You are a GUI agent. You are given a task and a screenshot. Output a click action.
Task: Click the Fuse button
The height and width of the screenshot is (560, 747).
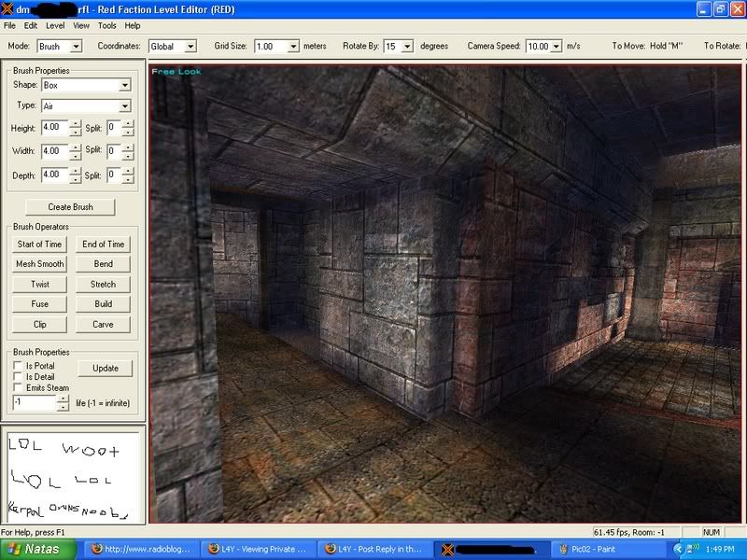pyautogui.click(x=39, y=304)
